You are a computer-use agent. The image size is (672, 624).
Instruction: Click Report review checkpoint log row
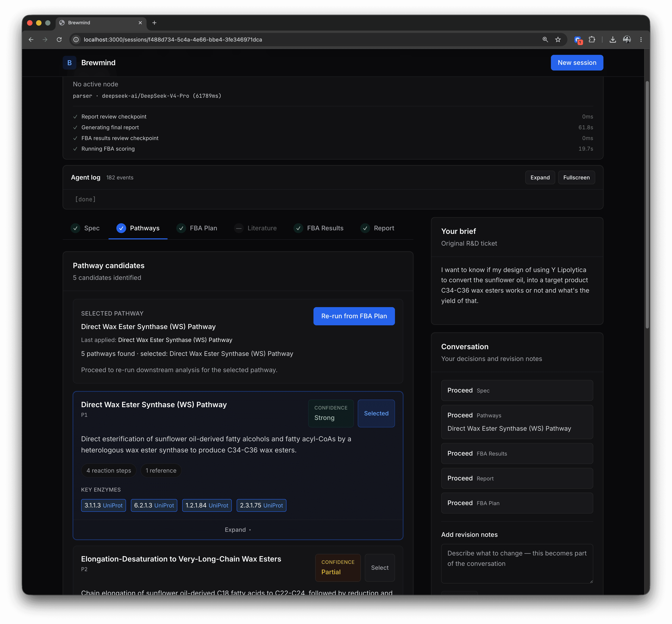(x=333, y=117)
